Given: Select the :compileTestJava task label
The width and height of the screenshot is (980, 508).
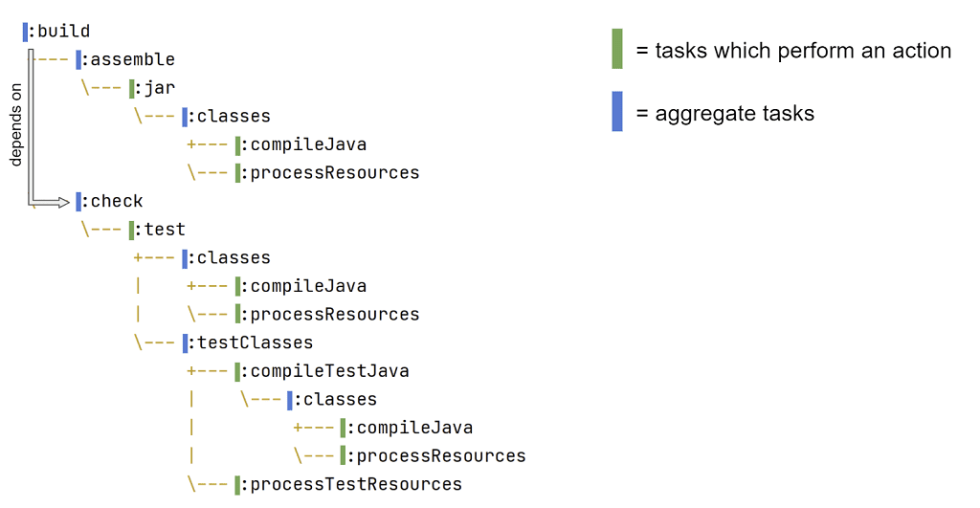Looking at the screenshot, I should (x=327, y=371).
